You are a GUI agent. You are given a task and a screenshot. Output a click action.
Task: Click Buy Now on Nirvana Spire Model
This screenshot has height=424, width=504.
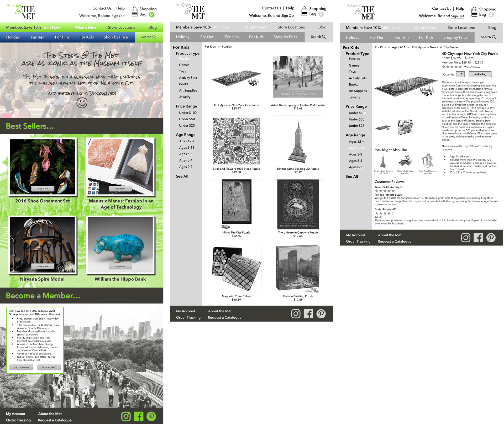(x=43, y=266)
